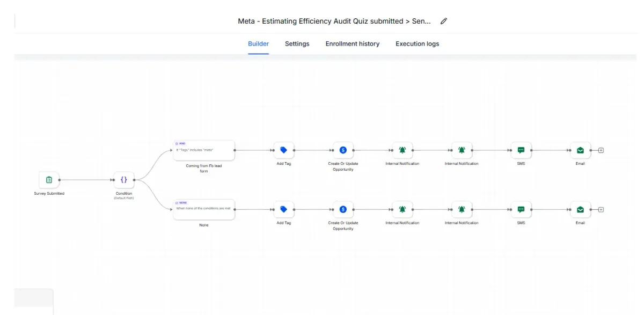Switch to the Builder tab
Image resolution: width=644 pixels, height=315 pixels.
(x=258, y=44)
